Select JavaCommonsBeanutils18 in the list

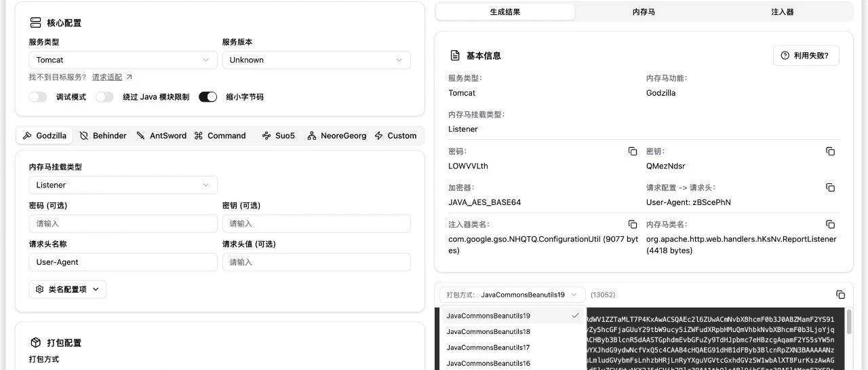point(512,331)
